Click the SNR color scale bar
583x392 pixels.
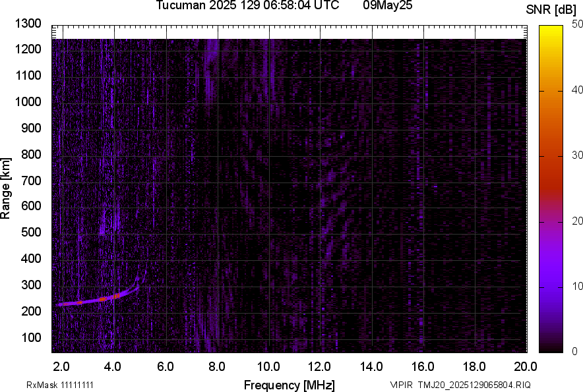[551, 189]
